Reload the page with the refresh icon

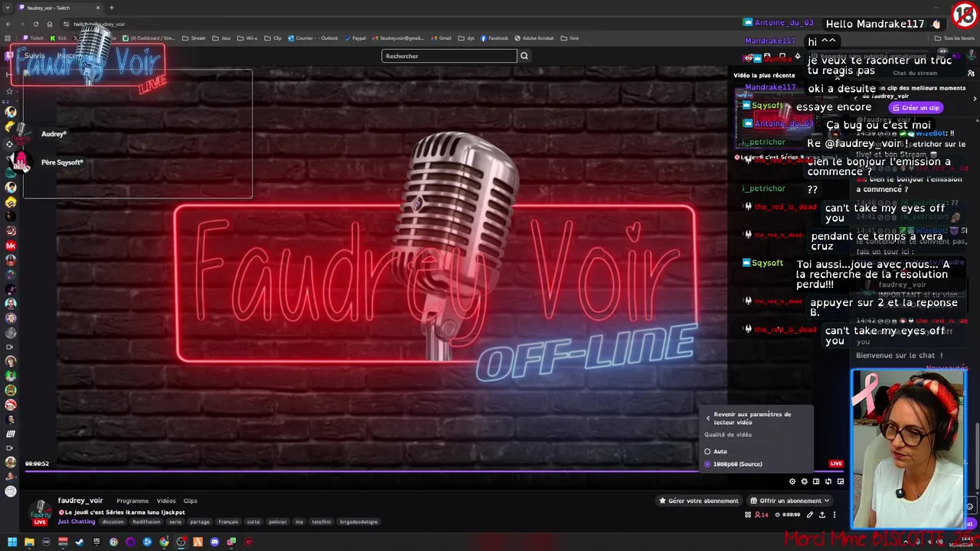point(35,24)
